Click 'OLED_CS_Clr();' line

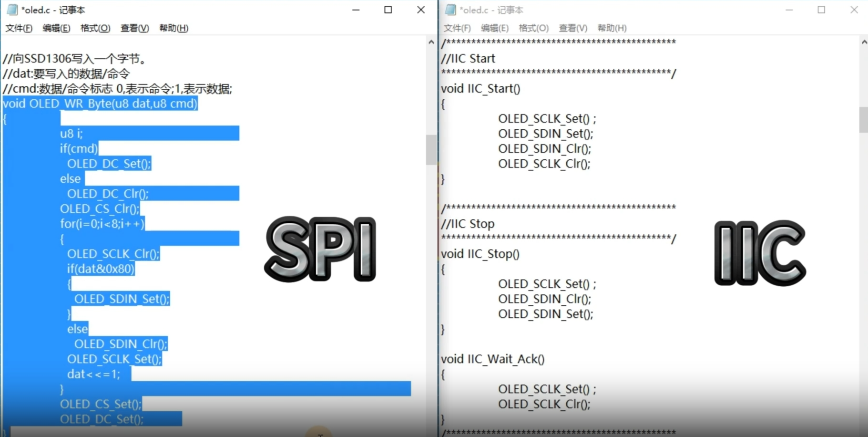click(100, 208)
